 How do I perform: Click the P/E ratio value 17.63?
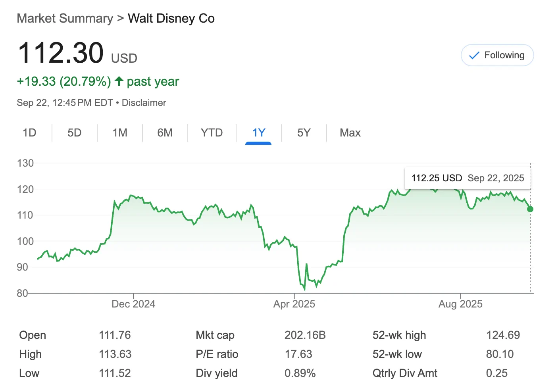pos(298,354)
